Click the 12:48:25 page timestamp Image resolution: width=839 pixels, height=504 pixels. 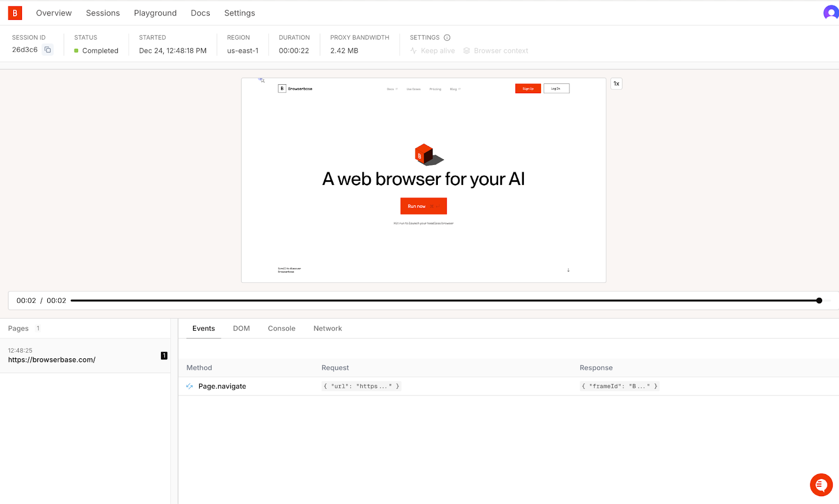click(20, 350)
